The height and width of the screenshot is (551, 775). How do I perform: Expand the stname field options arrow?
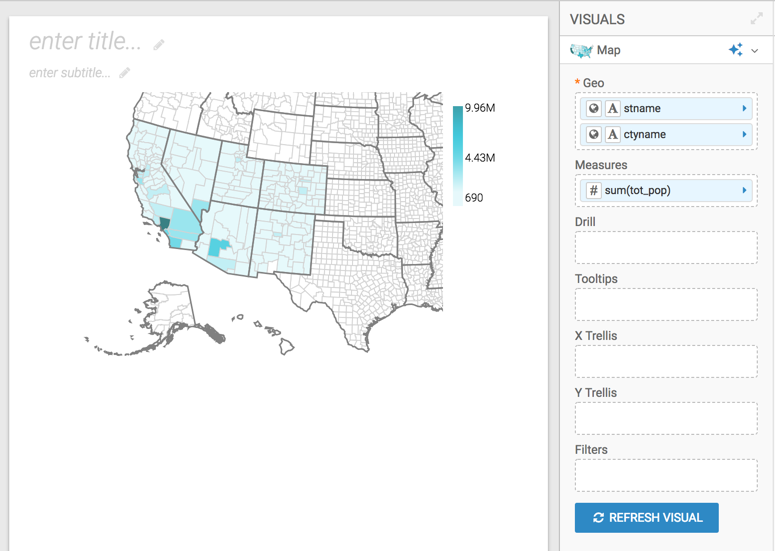click(744, 108)
